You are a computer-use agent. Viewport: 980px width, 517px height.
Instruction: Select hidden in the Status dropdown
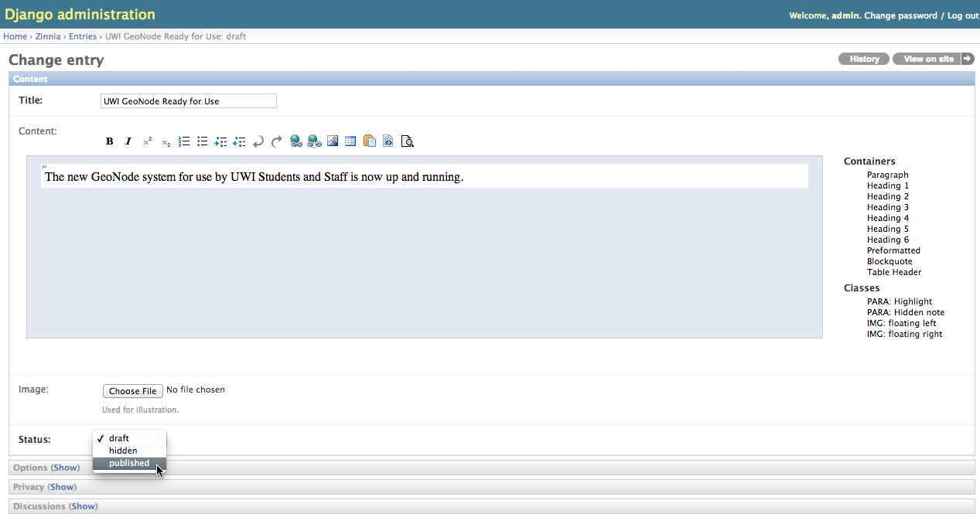coord(129,451)
